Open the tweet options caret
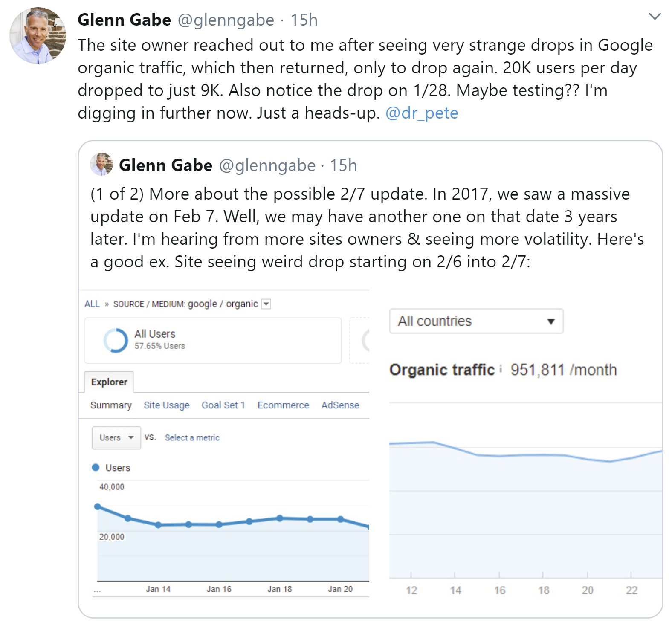 (655, 16)
